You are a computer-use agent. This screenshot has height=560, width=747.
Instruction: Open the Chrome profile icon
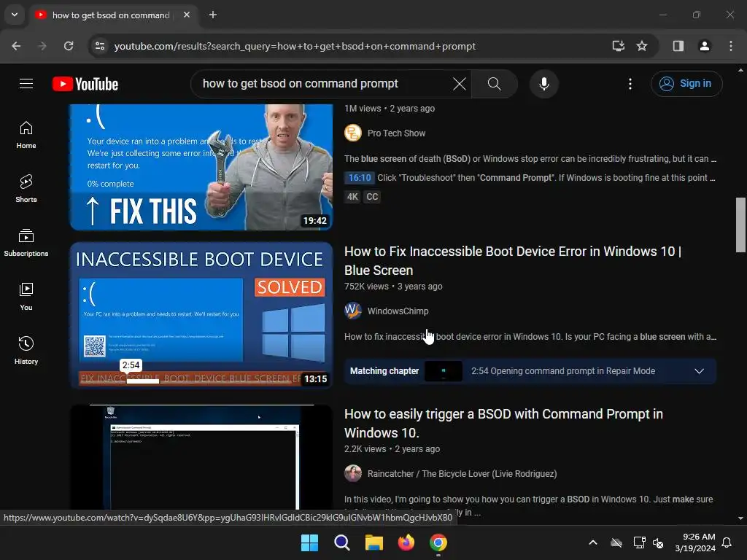(704, 46)
